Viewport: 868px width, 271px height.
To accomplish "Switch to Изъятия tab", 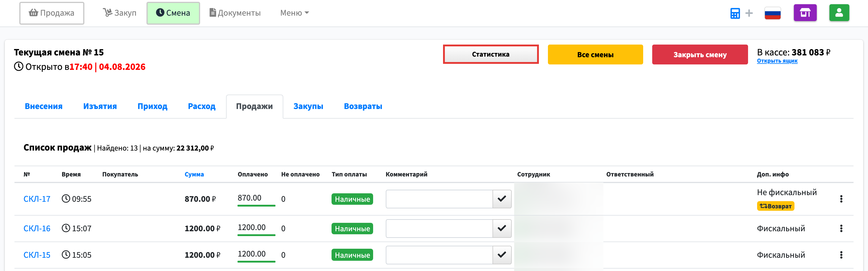I will 100,106.
